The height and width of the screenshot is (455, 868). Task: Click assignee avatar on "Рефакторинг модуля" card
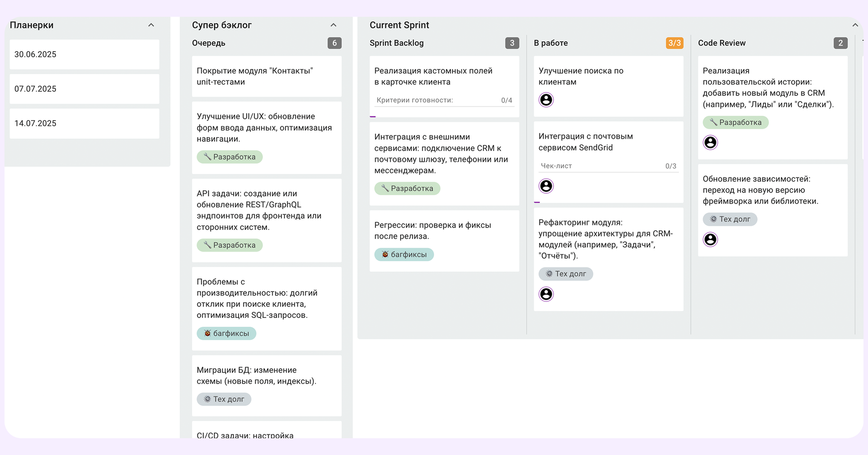pyautogui.click(x=546, y=294)
